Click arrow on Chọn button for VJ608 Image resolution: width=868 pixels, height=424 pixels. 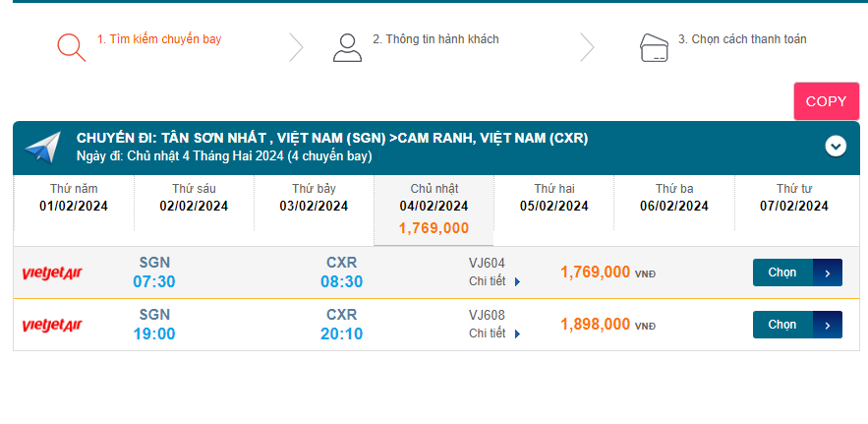click(828, 325)
